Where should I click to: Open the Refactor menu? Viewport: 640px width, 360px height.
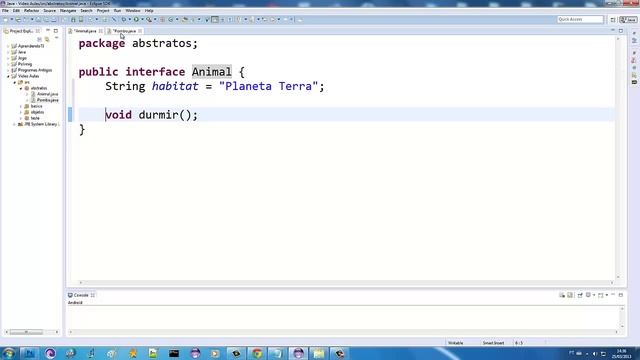tap(31, 11)
